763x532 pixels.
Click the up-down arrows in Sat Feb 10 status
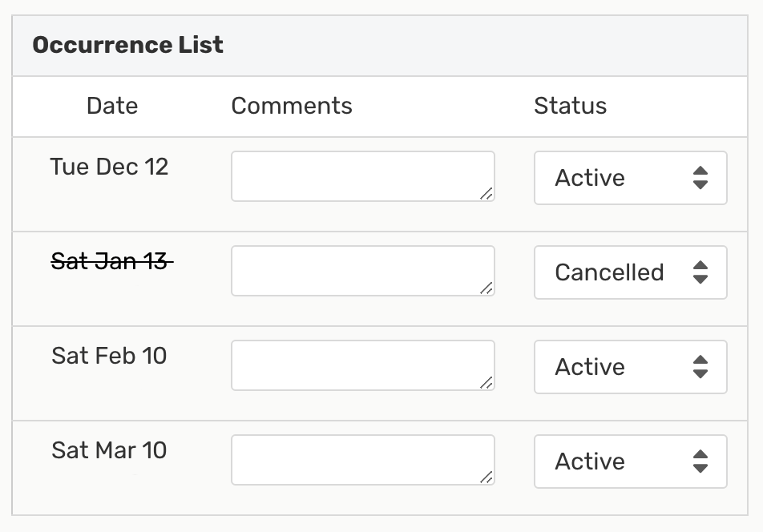point(700,367)
